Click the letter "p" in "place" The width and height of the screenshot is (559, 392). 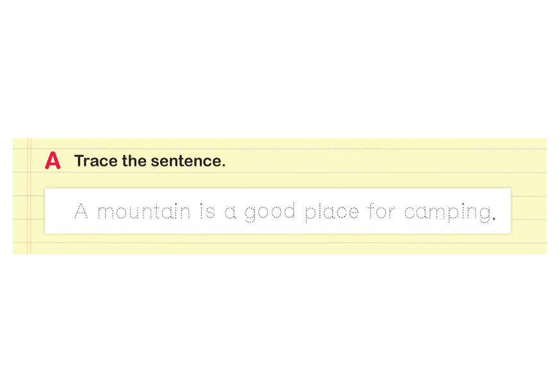309,215
